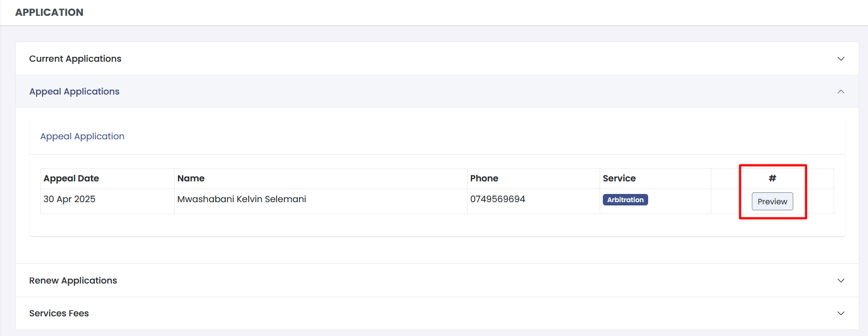Image resolution: width=868 pixels, height=336 pixels.
Task: Collapse the Appeal Applications section title
Action: [74, 92]
